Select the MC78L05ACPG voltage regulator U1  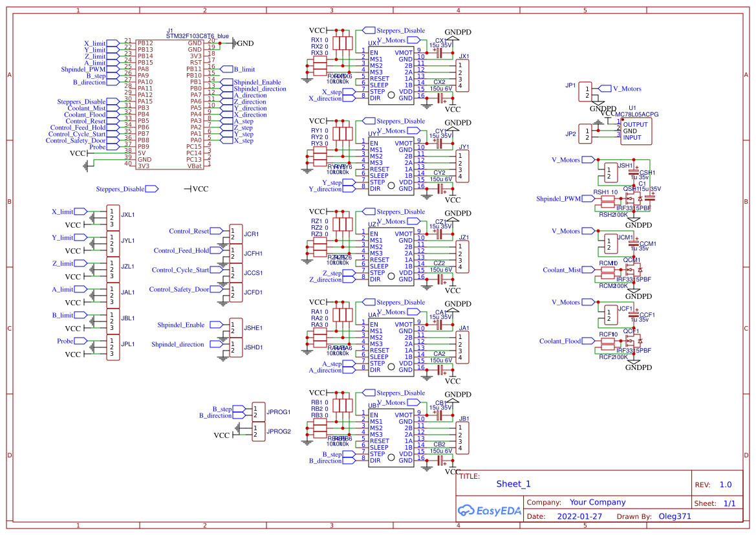636,129
